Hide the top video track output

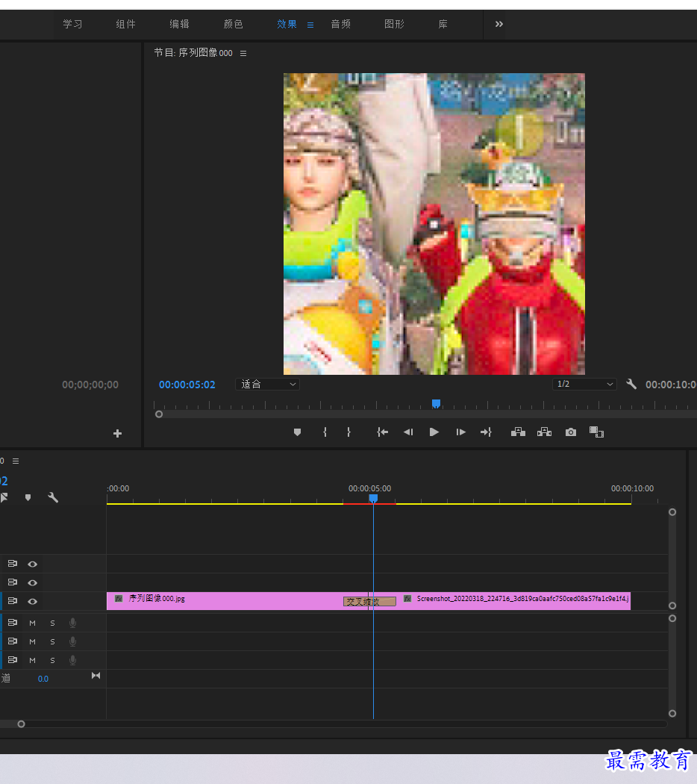tap(33, 564)
